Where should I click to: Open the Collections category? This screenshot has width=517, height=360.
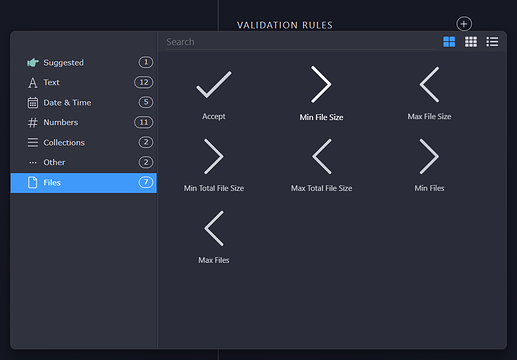[84, 142]
